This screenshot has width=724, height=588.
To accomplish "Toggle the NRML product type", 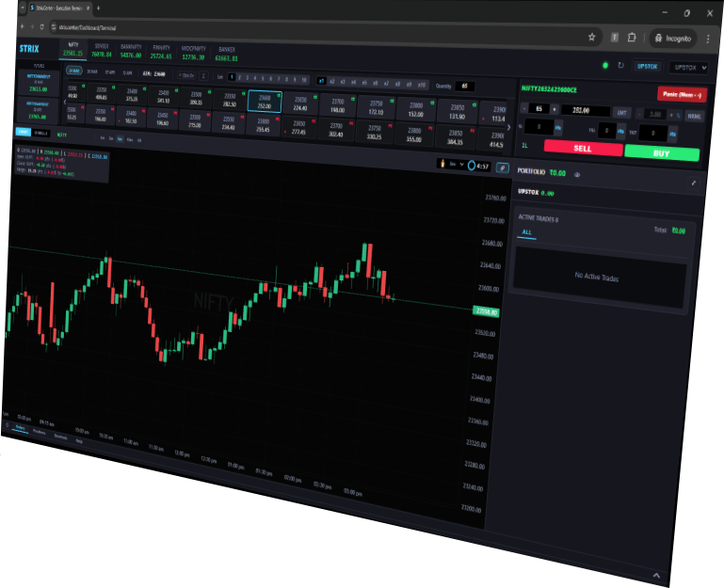I will [x=694, y=116].
